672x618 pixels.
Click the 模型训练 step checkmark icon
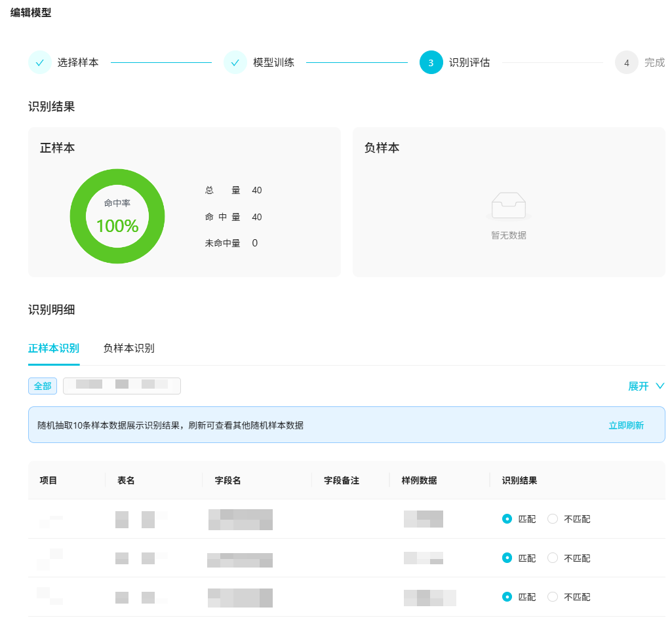[235, 62]
